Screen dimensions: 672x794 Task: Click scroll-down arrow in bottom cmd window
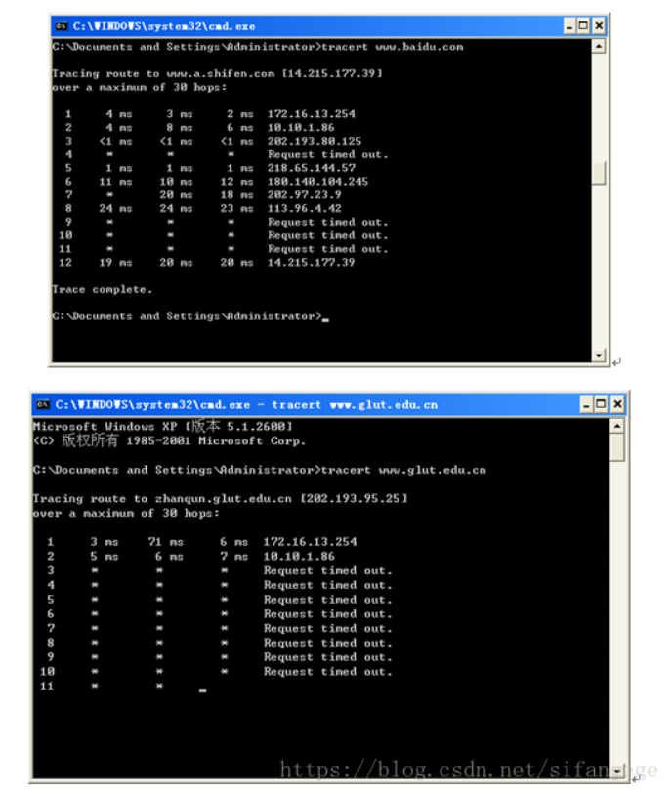(x=616, y=771)
